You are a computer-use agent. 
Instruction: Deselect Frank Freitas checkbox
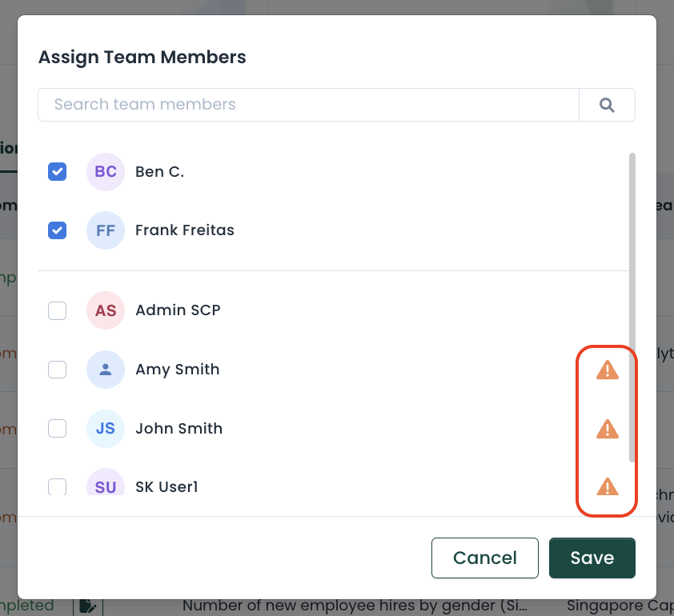tap(57, 230)
